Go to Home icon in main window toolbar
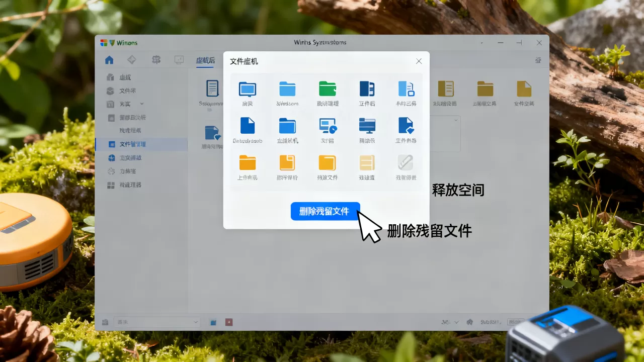Screen dimensions: 644x362 point(109,60)
